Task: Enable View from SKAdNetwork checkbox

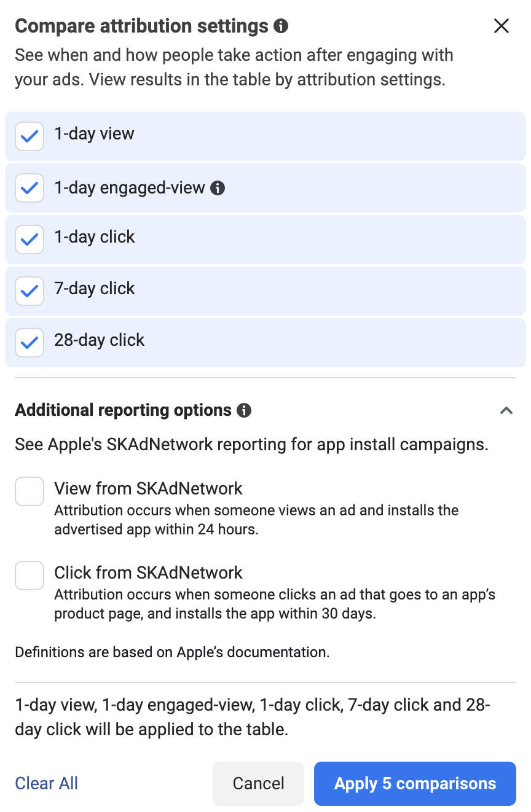Action: point(29,491)
